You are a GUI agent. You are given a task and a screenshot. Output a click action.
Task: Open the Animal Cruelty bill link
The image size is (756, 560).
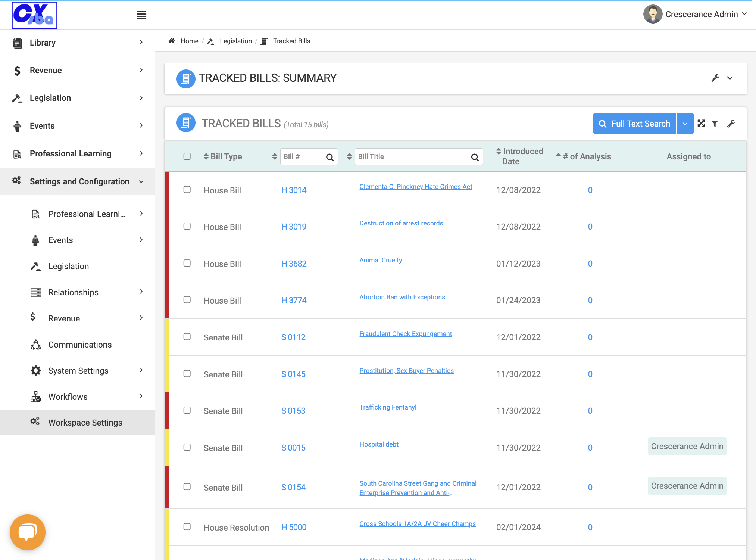pos(381,260)
